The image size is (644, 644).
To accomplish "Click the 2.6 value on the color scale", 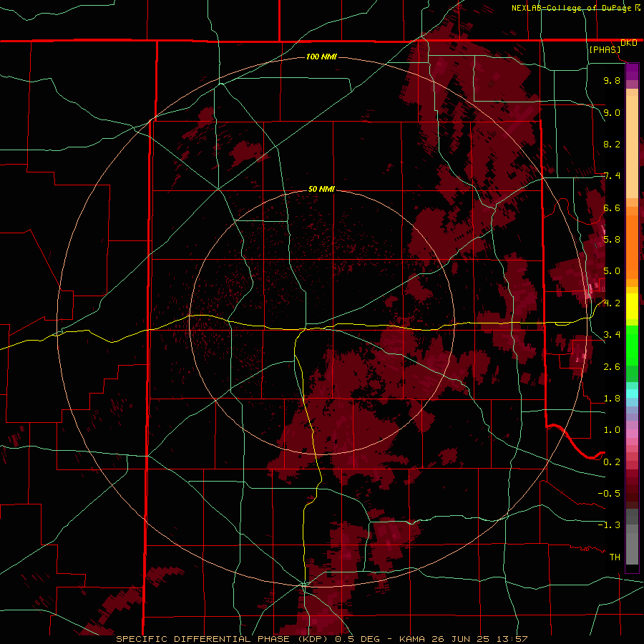I will [612, 367].
